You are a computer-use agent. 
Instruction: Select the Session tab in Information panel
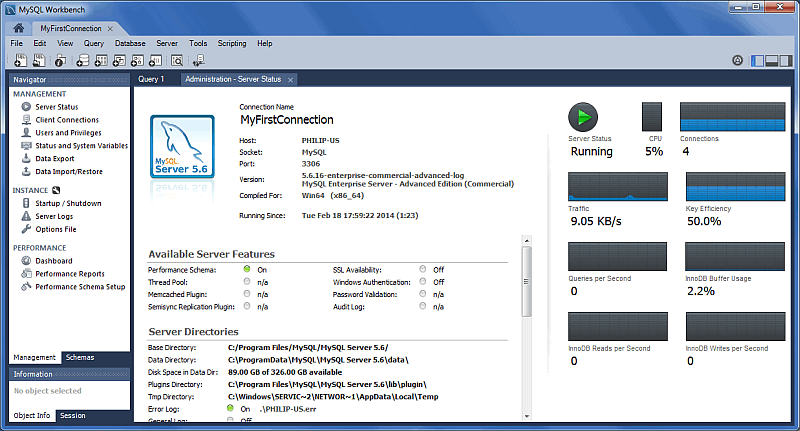click(x=71, y=415)
